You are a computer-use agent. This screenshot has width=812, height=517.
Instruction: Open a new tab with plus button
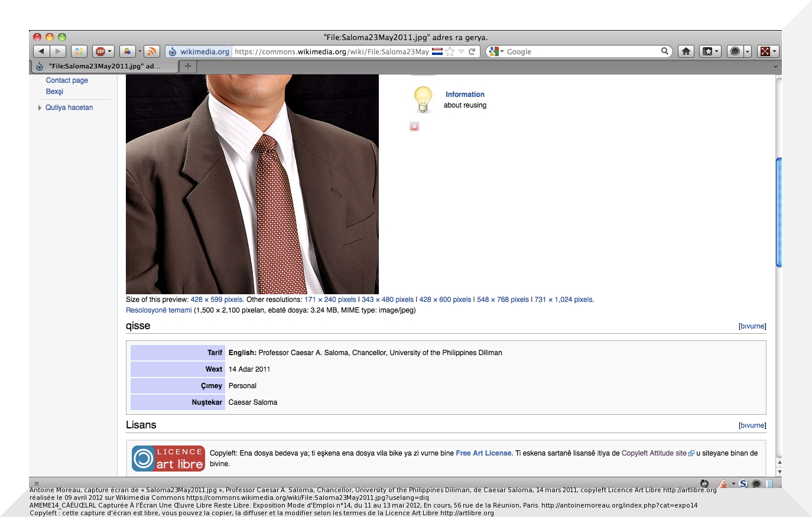(x=188, y=66)
